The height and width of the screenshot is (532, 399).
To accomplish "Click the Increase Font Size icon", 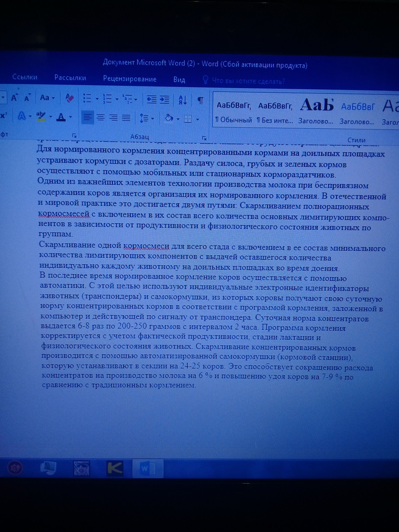I will pos(14,97).
